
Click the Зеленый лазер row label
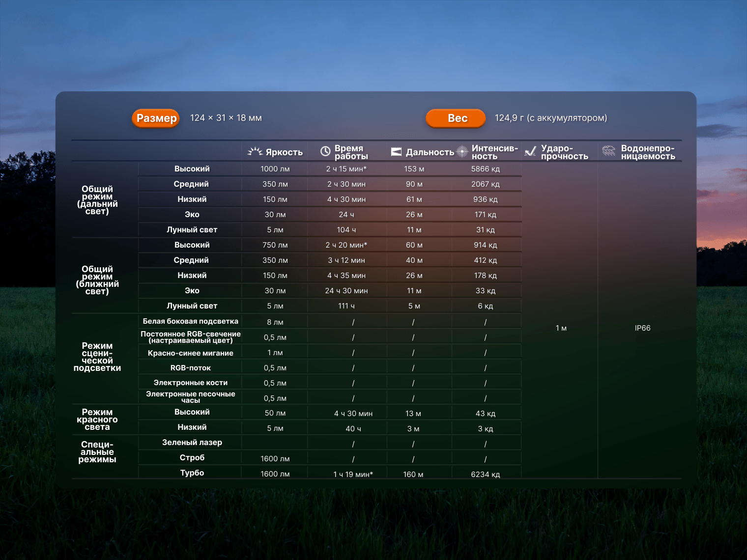point(192,443)
